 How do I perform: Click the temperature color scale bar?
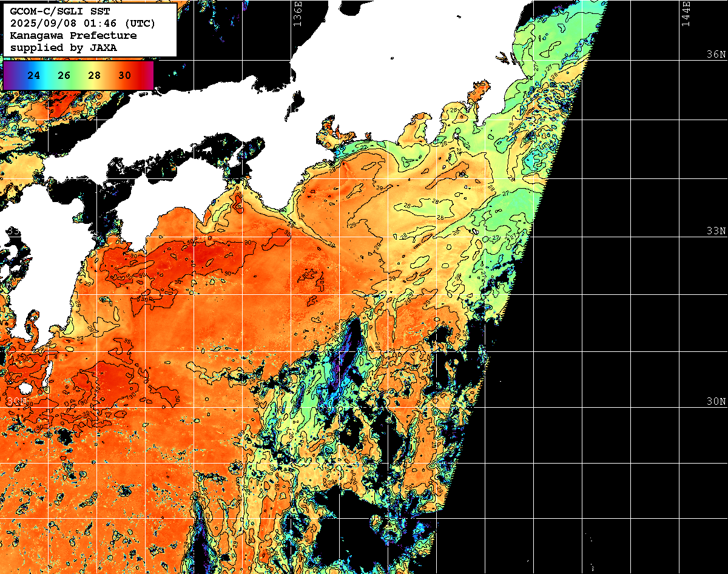pos(78,75)
